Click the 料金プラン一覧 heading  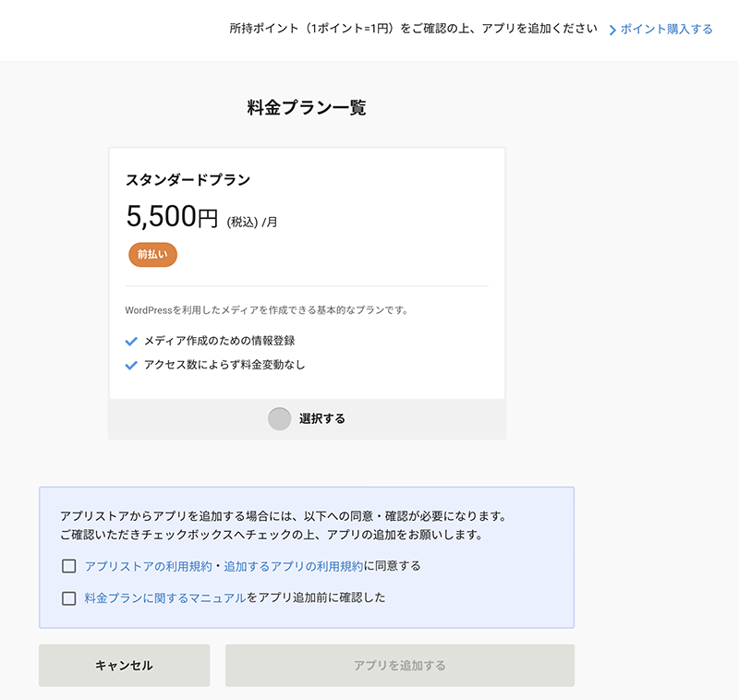coord(307,108)
